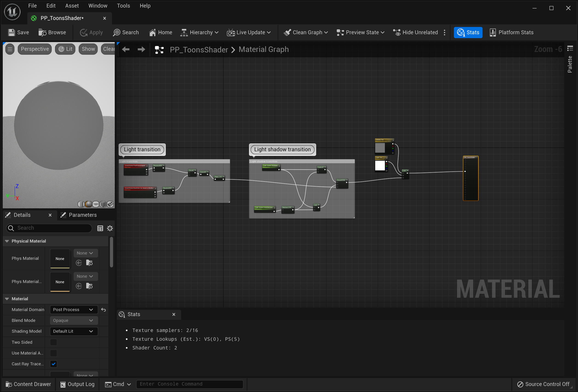Open the Asset menu
578x392 pixels.
(72, 6)
